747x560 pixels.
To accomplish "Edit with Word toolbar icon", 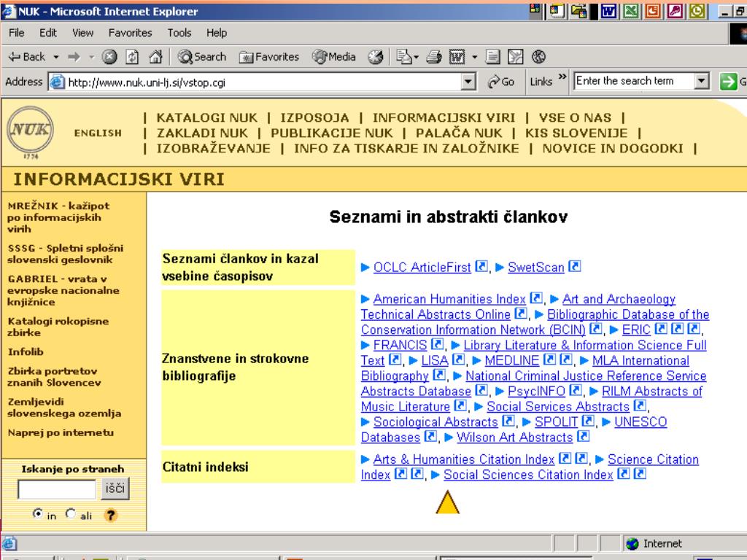I will click(457, 57).
